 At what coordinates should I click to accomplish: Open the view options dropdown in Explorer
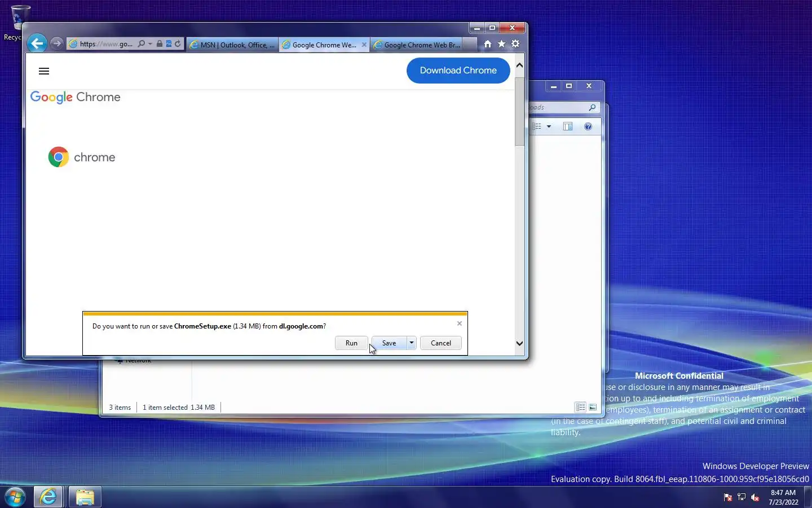pos(549,126)
